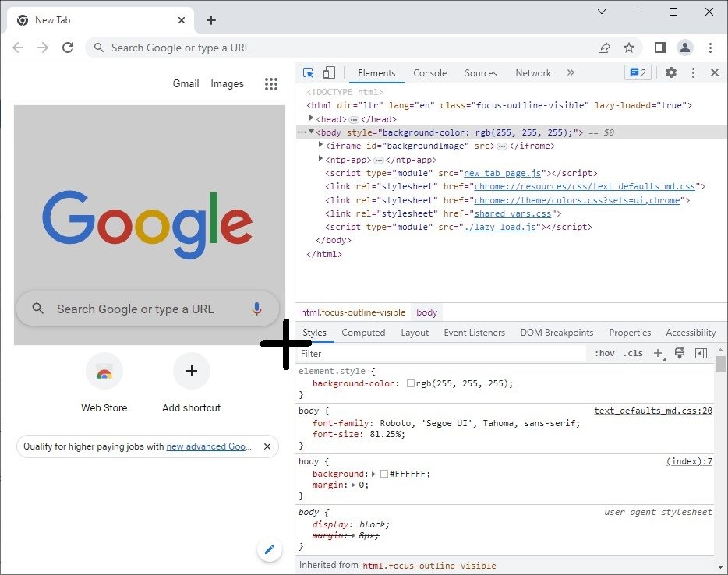The width and height of the screenshot is (728, 575).
Task: Toggle rendering emulations paintbrush icon
Action: 680,353
